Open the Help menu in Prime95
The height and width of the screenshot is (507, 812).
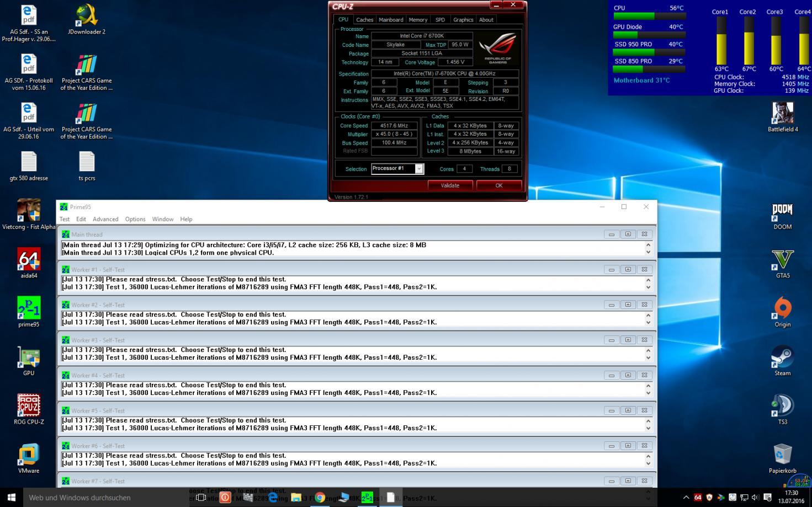[x=186, y=219]
